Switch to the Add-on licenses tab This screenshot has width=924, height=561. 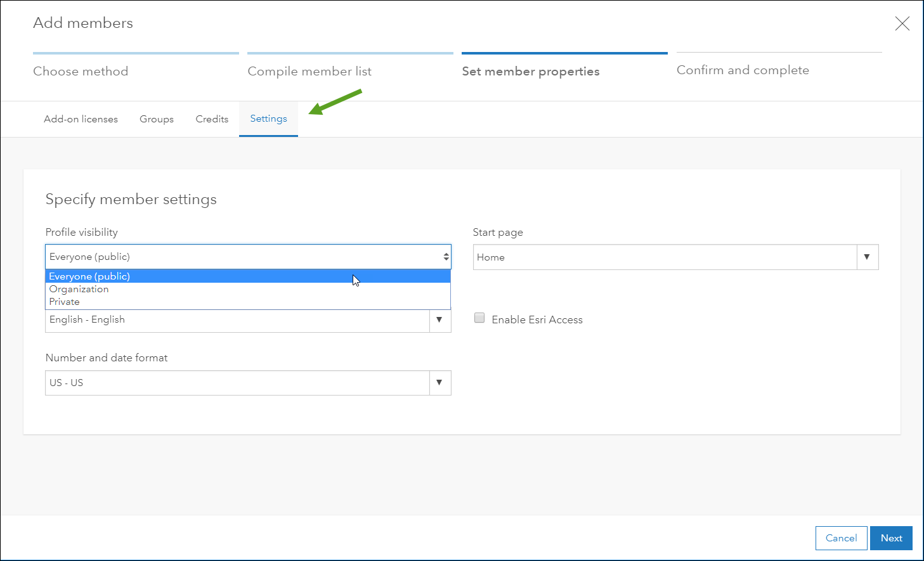(x=81, y=119)
